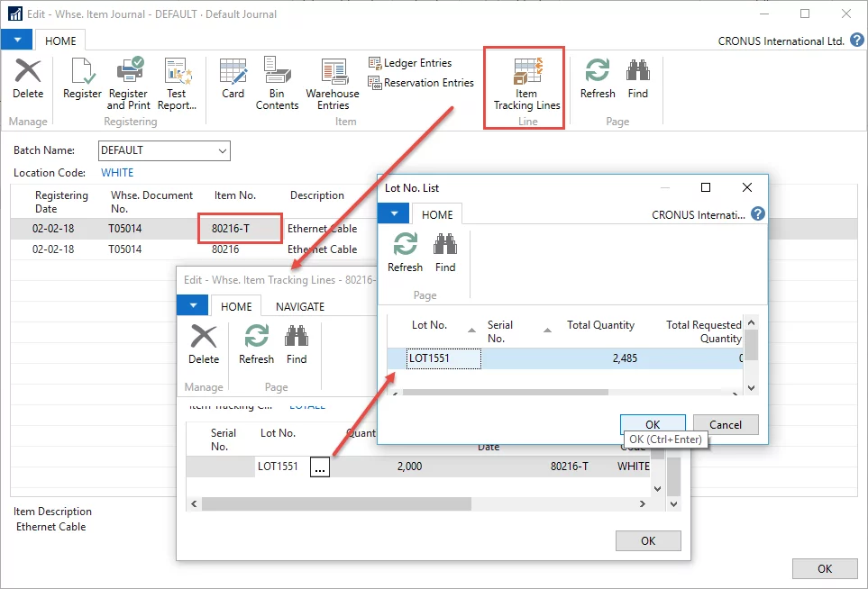Expand the Batch Name dropdown

point(223,150)
